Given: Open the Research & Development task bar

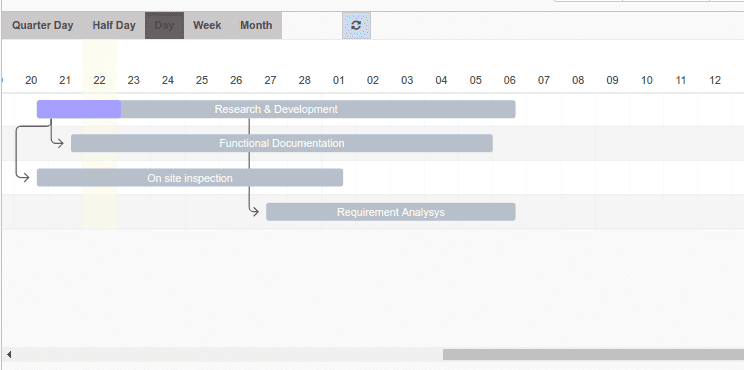Looking at the screenshot, I should 276,109.
